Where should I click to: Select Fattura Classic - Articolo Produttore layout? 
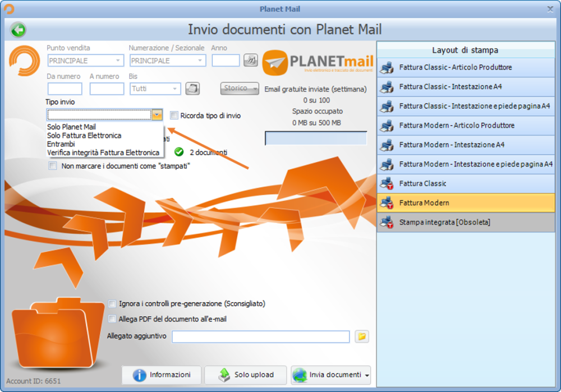pyautogui.click(x=466, y=67)
